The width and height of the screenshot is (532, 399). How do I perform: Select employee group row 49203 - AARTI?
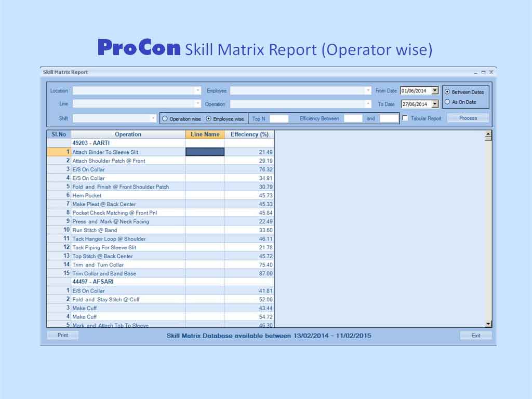(161, 143)
